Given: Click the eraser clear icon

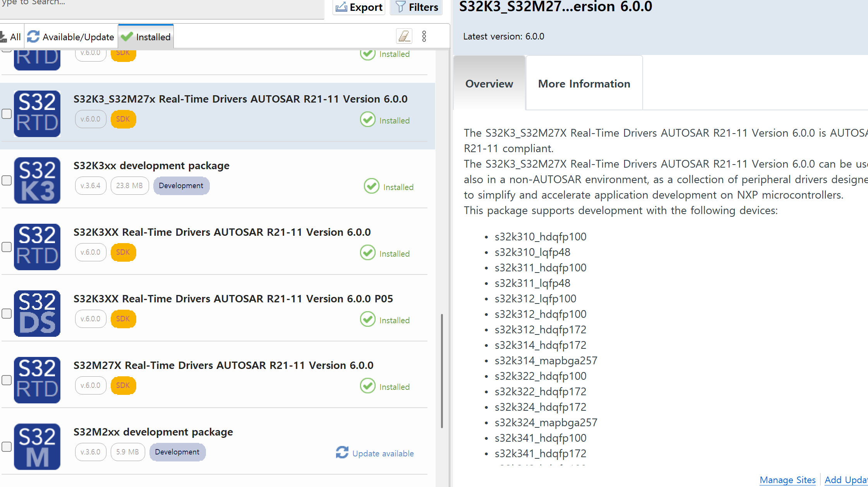Looking at the screenshot, I should pos(404,36).
